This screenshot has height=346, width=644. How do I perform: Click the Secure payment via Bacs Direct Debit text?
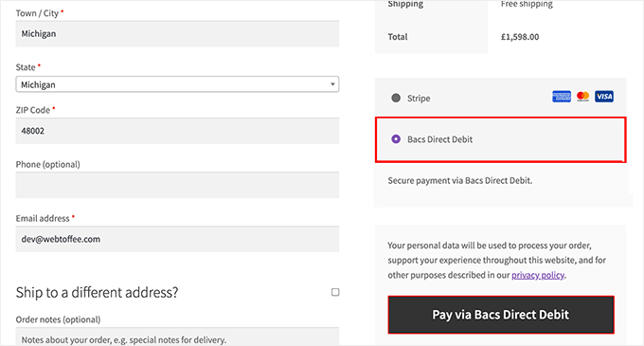point(460,181)
